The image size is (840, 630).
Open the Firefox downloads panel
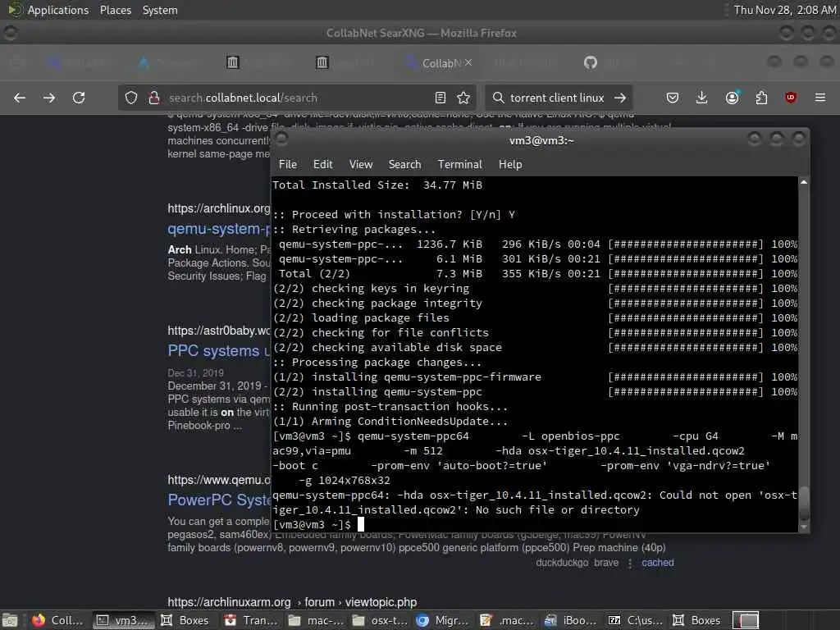(702, 98)
